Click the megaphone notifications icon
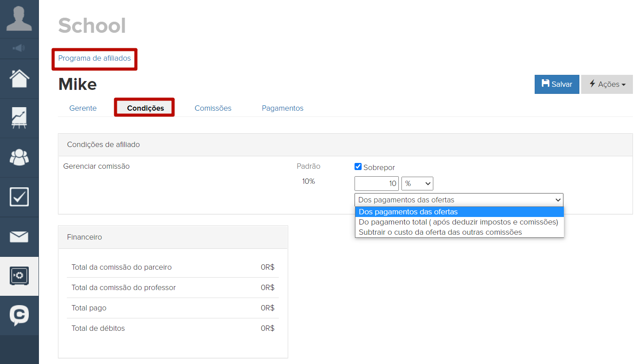The height and width of the screenshot is (364, 644). (19, 48)
